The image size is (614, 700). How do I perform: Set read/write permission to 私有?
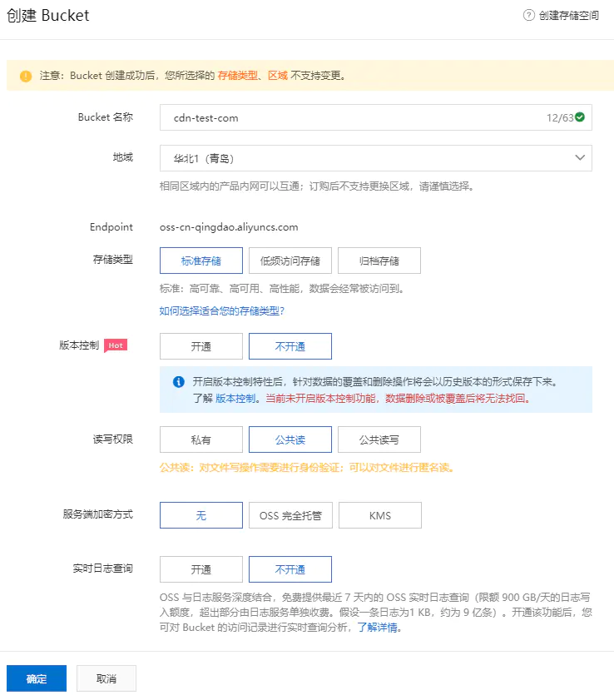pos(201,439)
